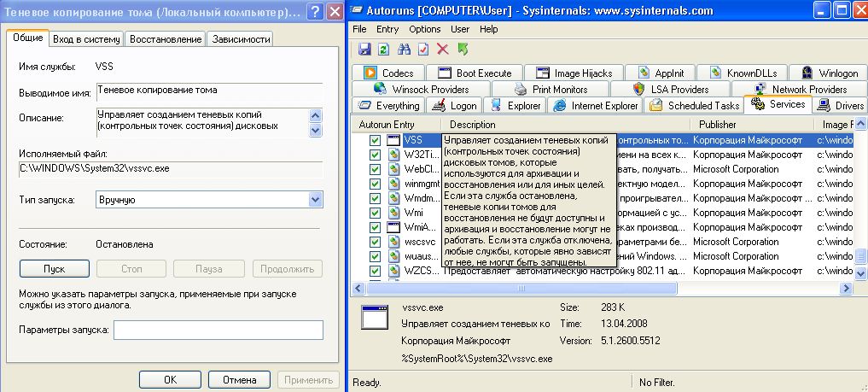Screen dimensions: 868x392
Task: Click the Пуск button to start service
Action: (x=55, y=269)
